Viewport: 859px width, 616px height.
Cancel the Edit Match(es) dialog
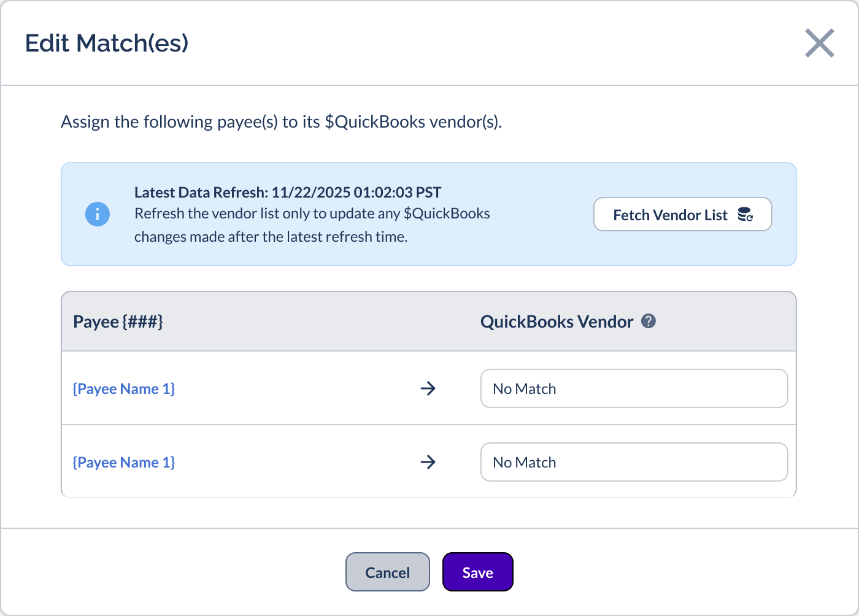click(387, 571)
